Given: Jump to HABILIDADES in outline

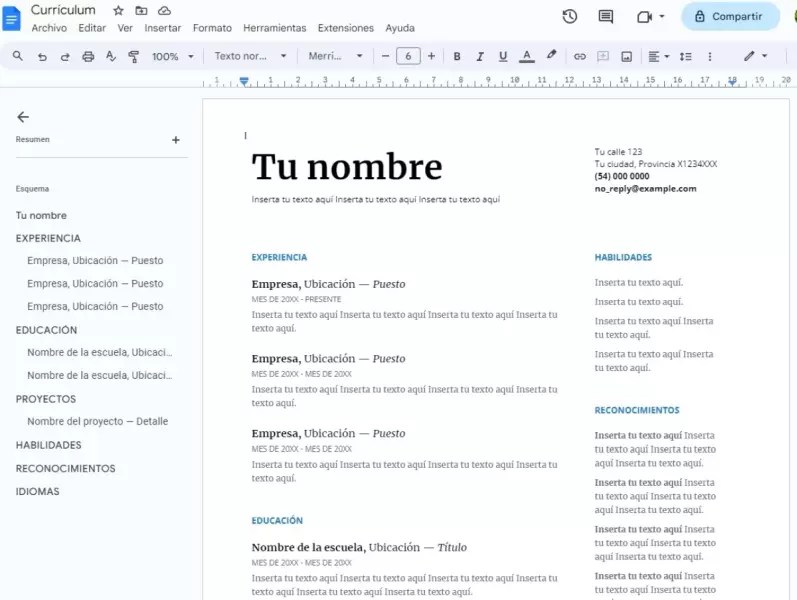Looking at the screenshot, I should [x=48, y=445].
